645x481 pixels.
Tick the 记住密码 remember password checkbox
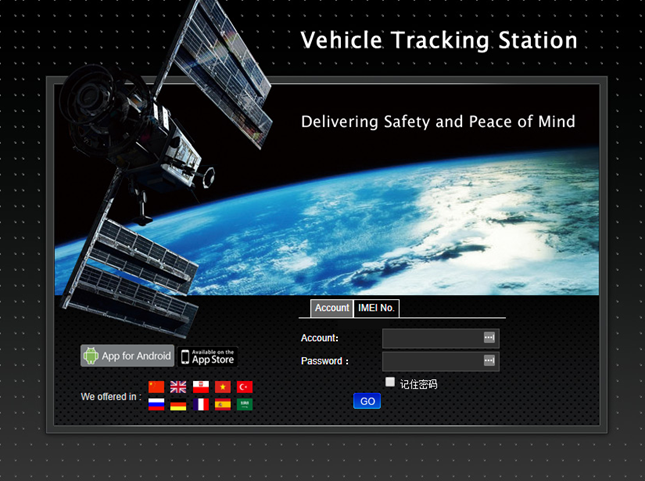[390, 382]
